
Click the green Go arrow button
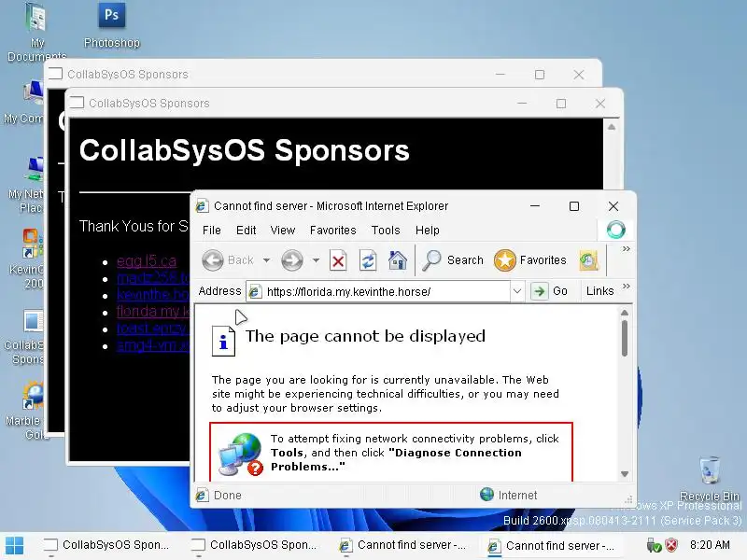click(540, 291)
